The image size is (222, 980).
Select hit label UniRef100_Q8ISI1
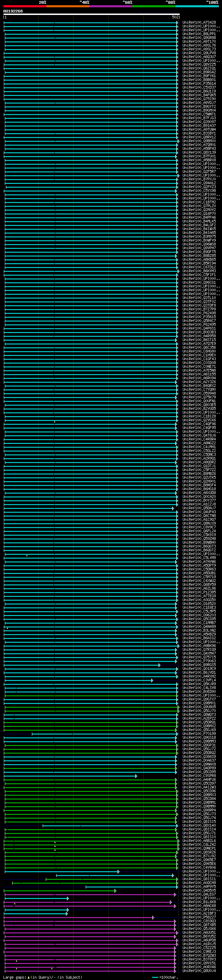[x=199, y=879]
